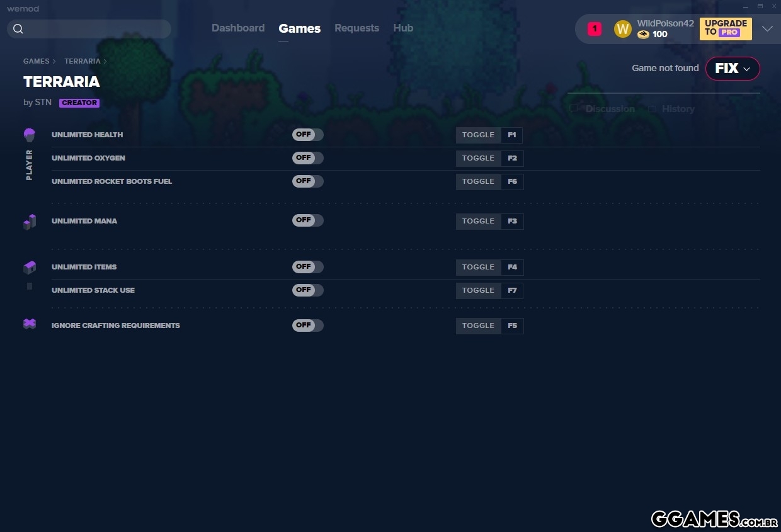Viewport: 781px width, 532px height.
Task: Turn on Unlimited Mana switch
Action: (307, 221)
